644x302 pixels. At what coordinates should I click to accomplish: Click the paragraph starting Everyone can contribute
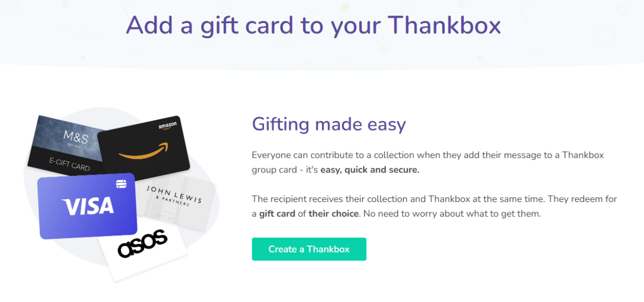428,155
